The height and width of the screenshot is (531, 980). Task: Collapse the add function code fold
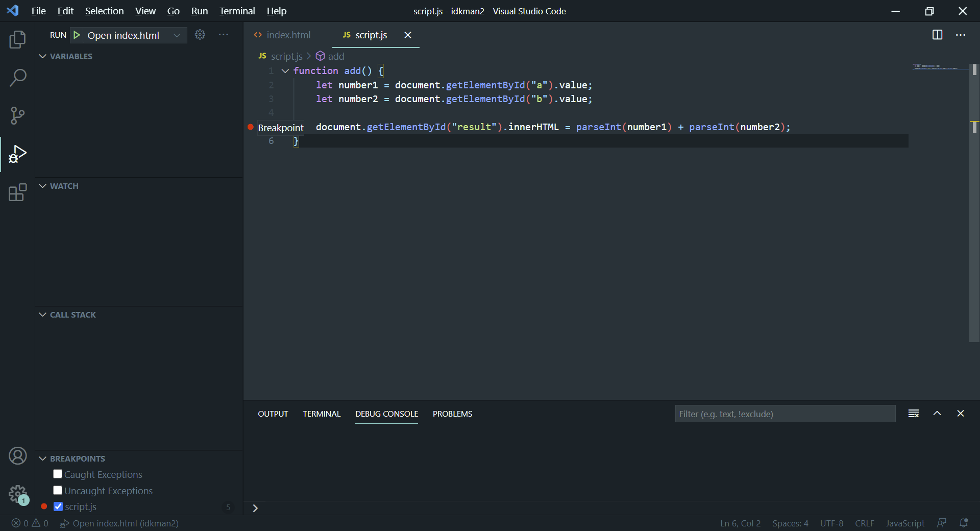click(285, 71)
